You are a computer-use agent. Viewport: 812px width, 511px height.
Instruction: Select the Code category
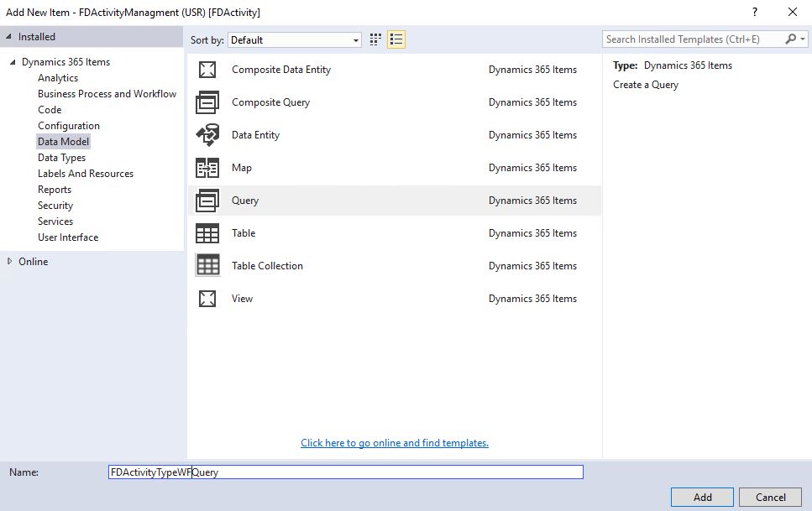[x=50, y=110]
